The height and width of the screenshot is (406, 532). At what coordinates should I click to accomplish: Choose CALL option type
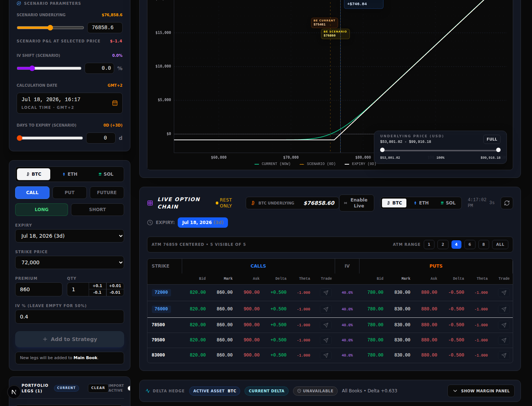click(32, 193)
